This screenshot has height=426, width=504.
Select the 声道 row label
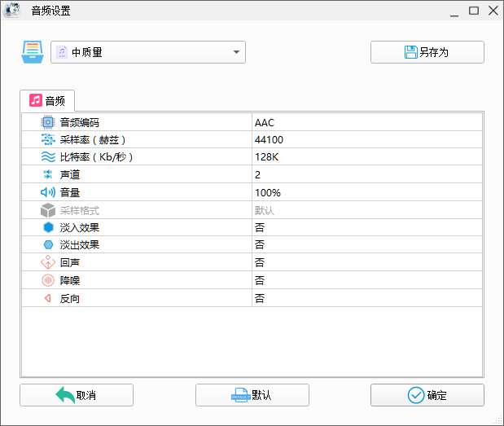[70, 174]
